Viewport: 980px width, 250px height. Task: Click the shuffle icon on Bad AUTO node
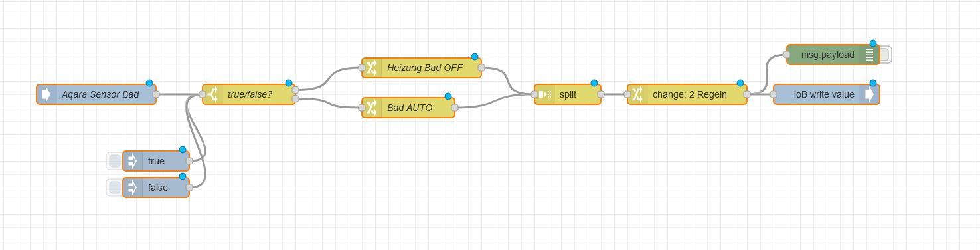click(x=371, y=108)
